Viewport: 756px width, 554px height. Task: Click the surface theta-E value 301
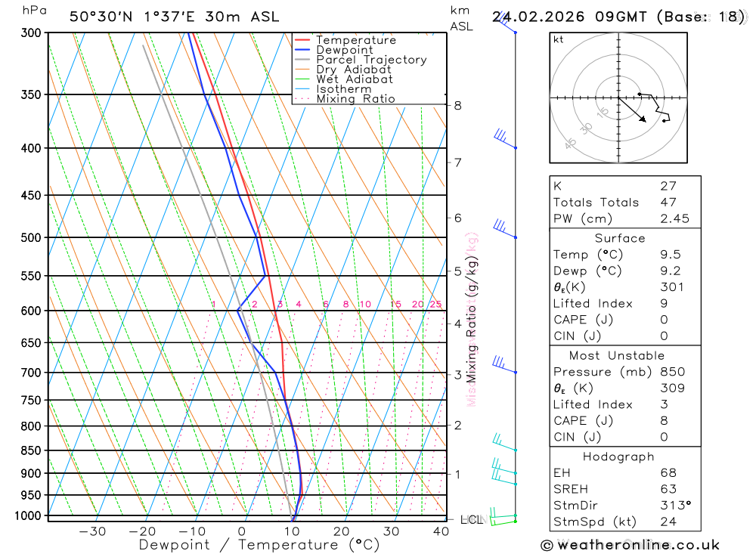click(671, 287)
